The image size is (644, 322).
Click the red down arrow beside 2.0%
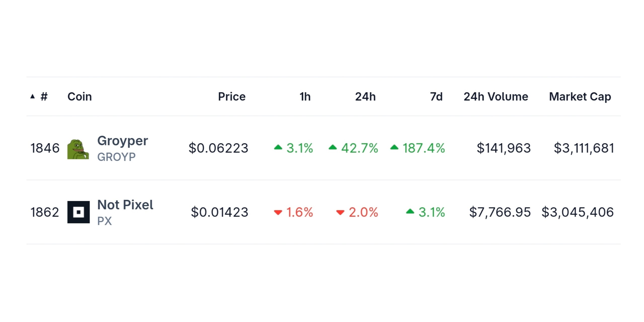(340, 212)
